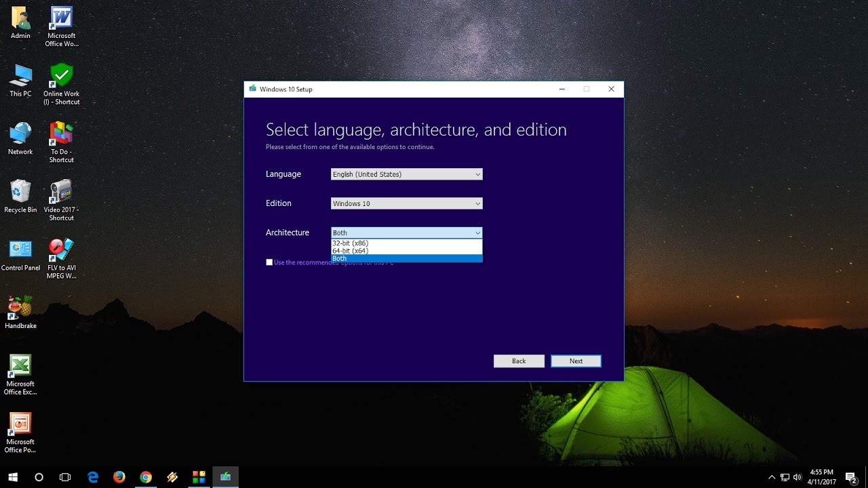Launch the Handbrake desktop icon

pyautogui.click(x=20, y=312)
